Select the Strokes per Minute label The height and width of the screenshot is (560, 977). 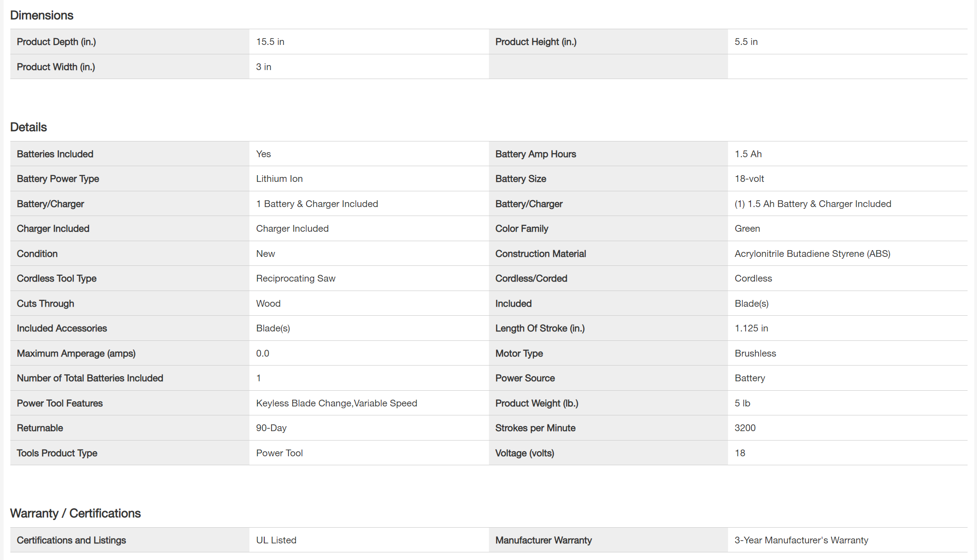point(535,428)
